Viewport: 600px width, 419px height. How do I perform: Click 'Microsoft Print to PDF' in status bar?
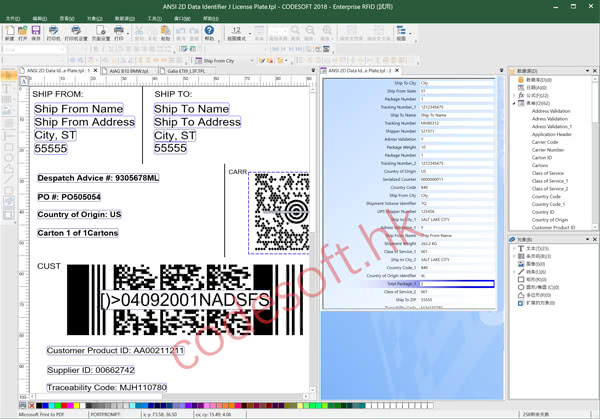pos(41,414)
